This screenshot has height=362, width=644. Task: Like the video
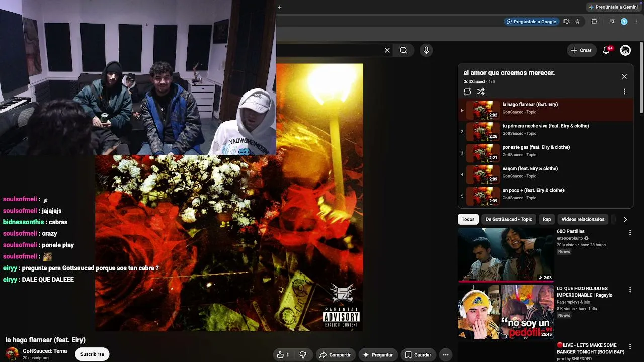[x=283, y=355]
